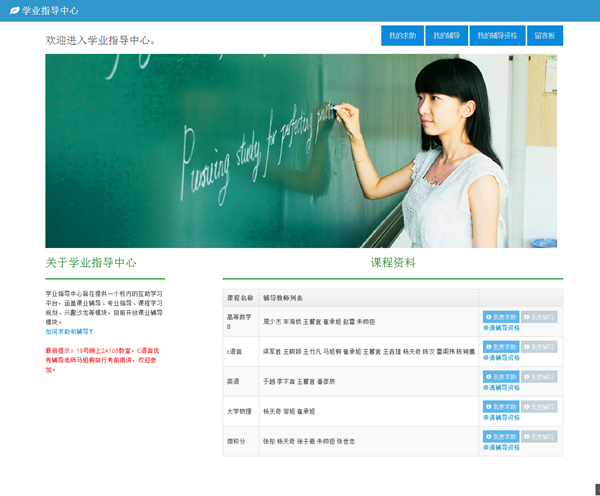Viewport: 600px width, 496px height.
Task: Apply for tutoring qualification in 大学物理
Action: point(501,418)
